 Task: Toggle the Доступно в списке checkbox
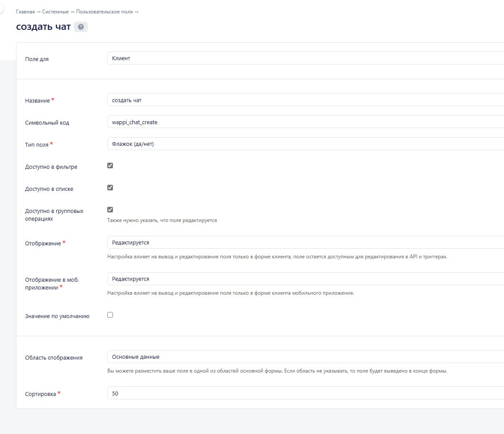(x=110, y=188)
